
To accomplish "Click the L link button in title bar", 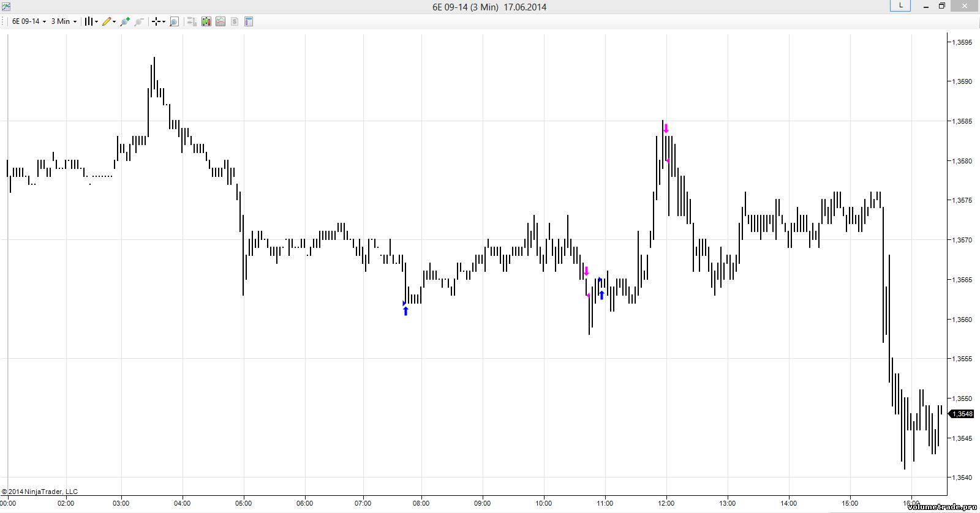I will tap(900, 6).
